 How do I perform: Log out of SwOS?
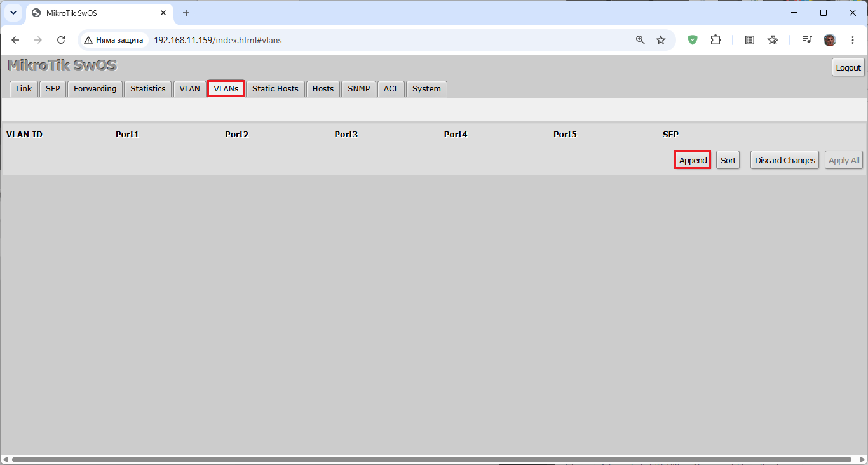848,67
